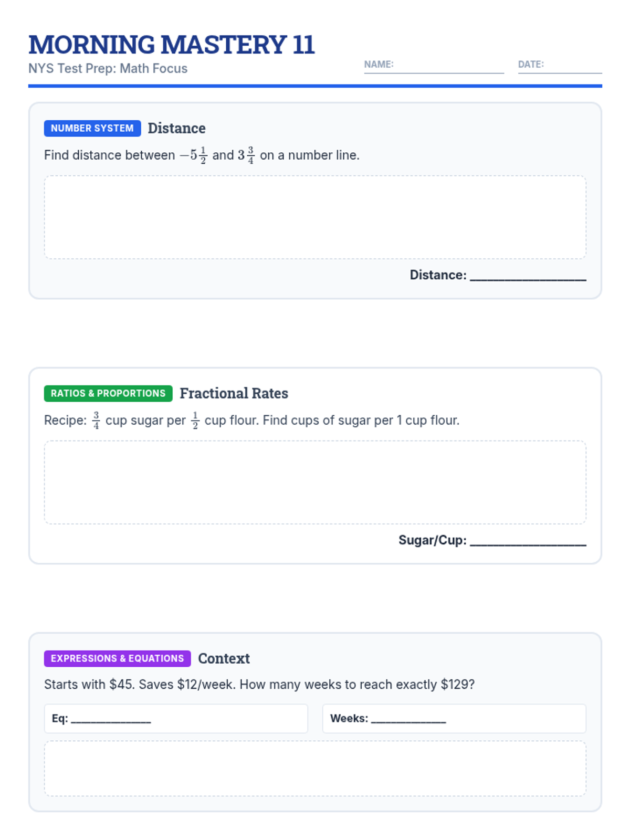
Task: Click the NYS Test Prep: Math Focus subtitle
Action: point(108,69)
